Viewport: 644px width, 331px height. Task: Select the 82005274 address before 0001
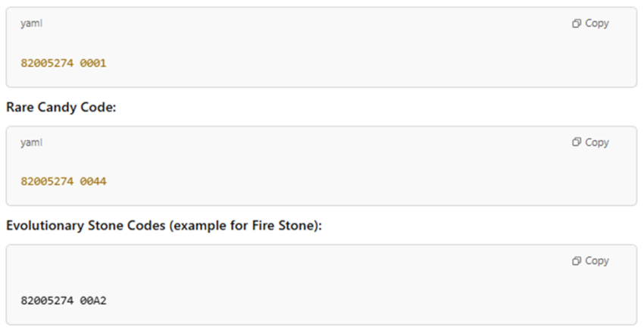point(47,63)
